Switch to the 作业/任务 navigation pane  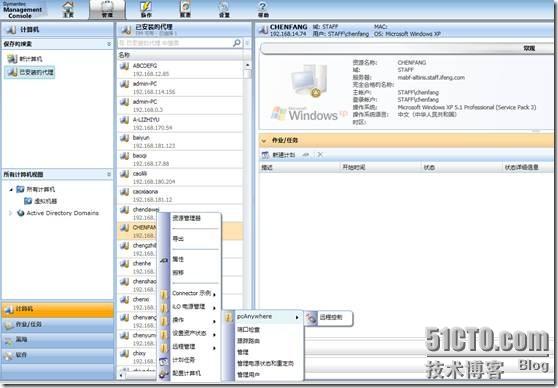coord(58,324)
